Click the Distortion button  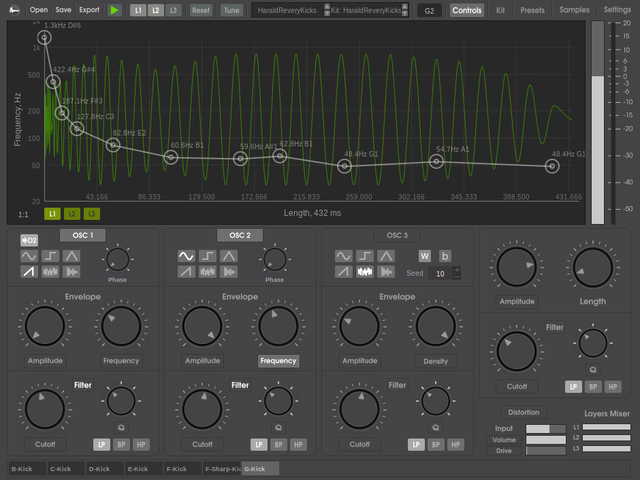(x=522, y=412)
